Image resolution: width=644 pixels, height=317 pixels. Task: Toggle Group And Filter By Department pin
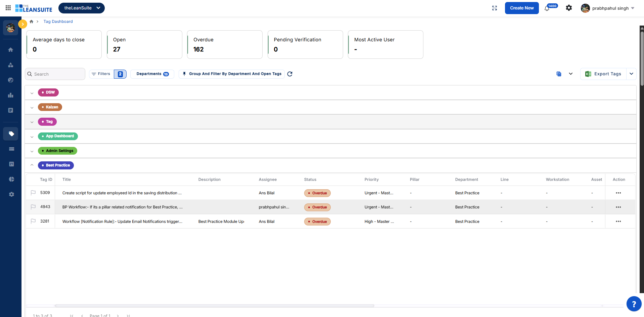click(232, 74)
